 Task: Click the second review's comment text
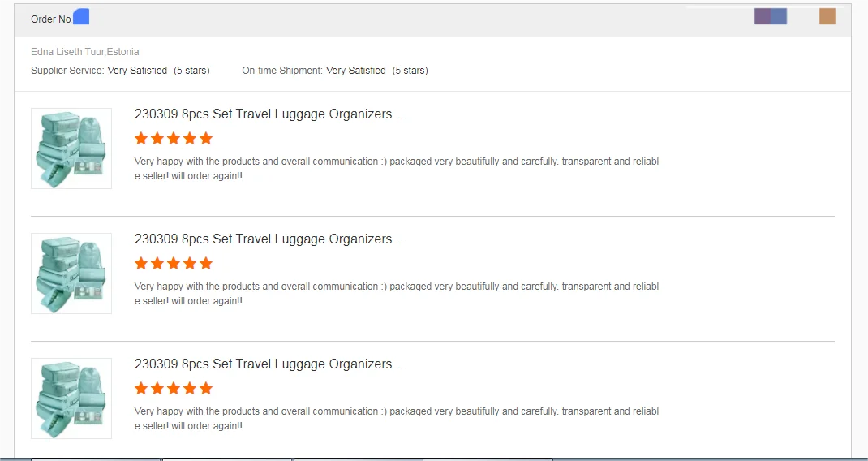tap(396, 294)
